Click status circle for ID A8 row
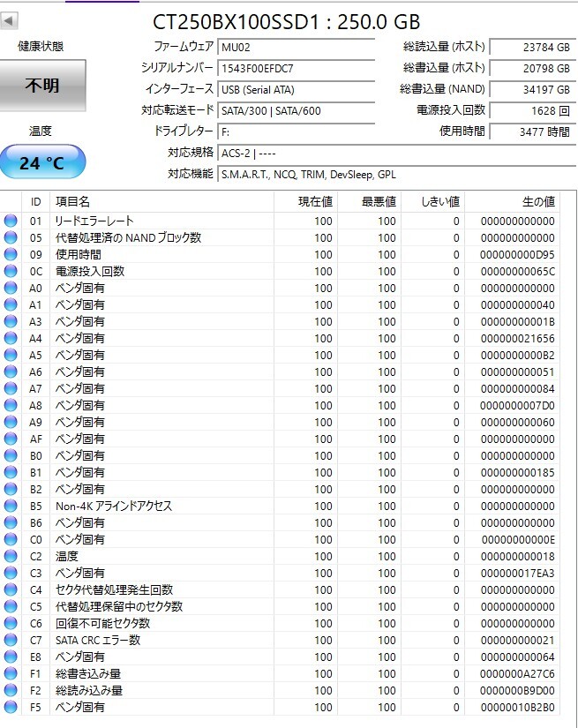This screenshot has height=728, width=578. pos(11,405)
